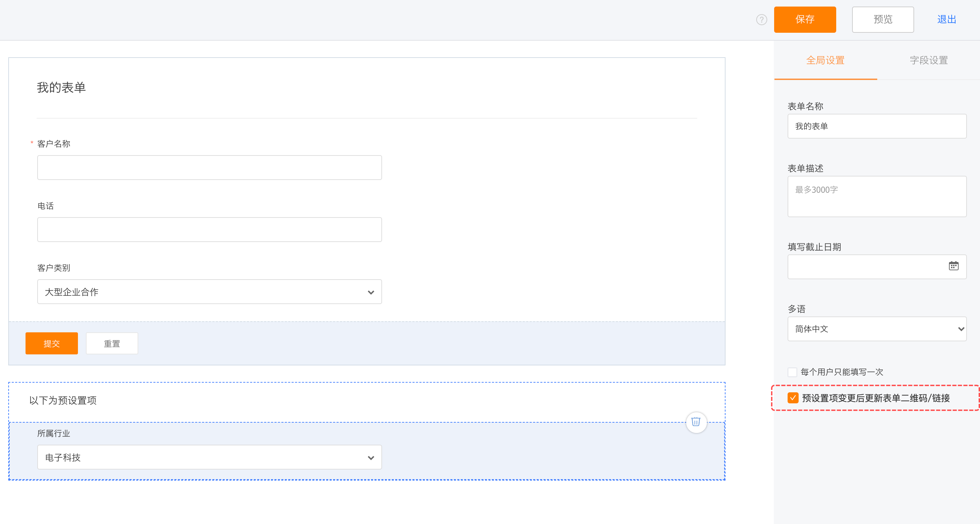
Task: Click the orange 保存 button
Action: (805, 19)
